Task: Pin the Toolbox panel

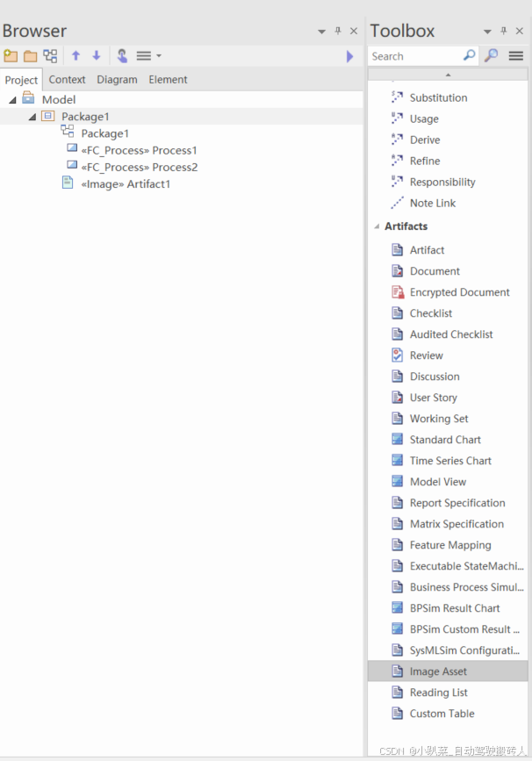Action: [x=504, y=31]
